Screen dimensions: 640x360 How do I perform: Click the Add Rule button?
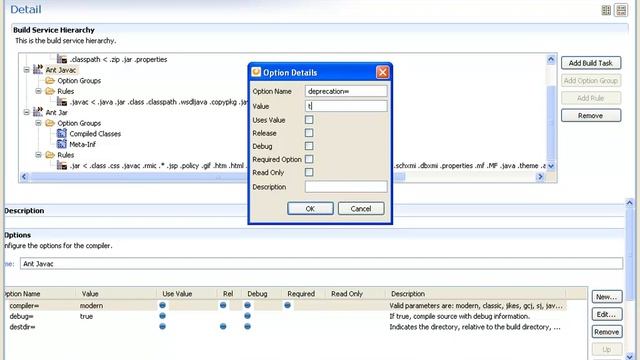(591, 98)
